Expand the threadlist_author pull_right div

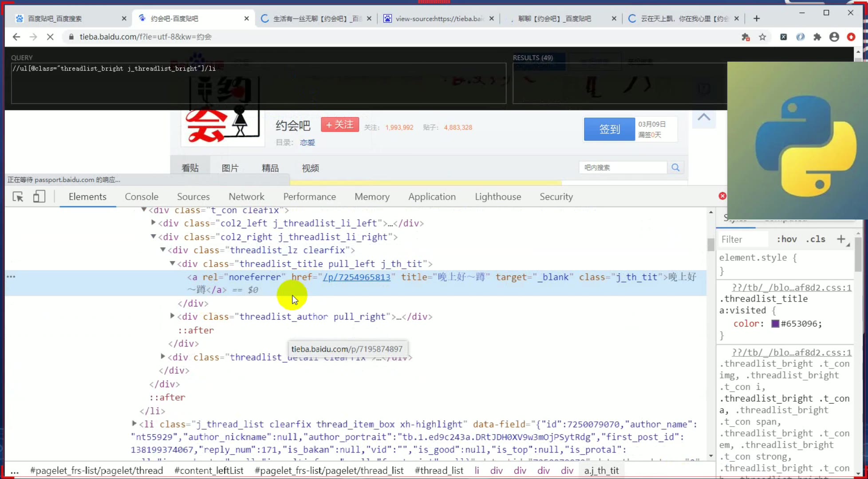[x=172, y=316]
